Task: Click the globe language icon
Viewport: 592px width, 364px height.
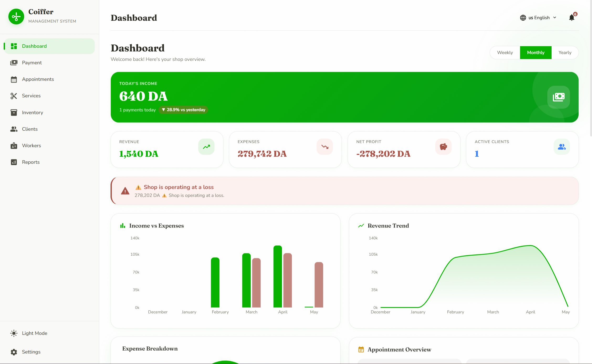Action: point(523,18)
